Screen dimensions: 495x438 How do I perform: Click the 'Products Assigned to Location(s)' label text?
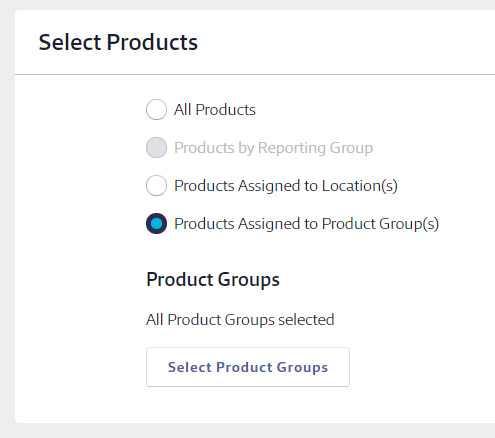coord(286,186)
